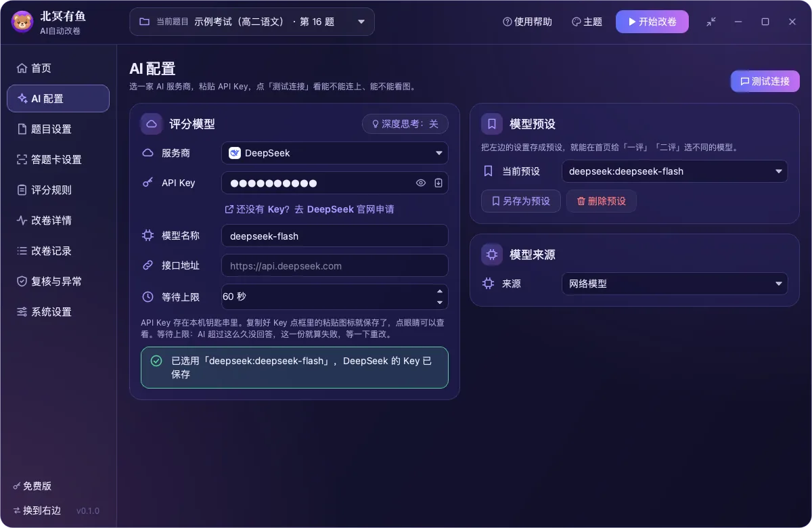The width and height of the screenshot is (812, 528).
Task: Click the chip icon beside 模型名称
Action: coord(148,236)
